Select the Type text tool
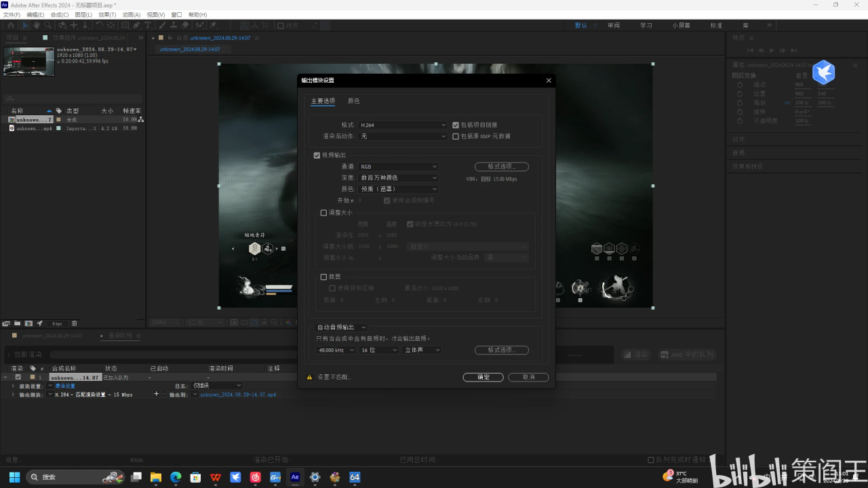This screenshot has height=488, width=868. coord(148,25)
